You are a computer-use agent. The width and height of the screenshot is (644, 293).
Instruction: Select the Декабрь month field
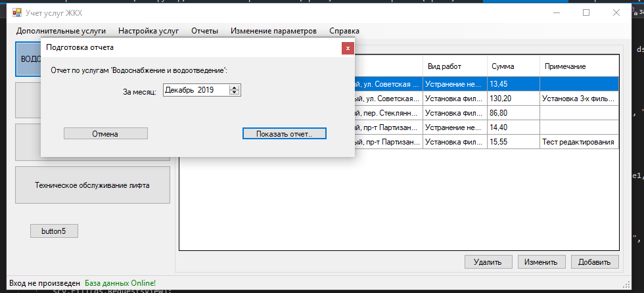coord(179,89)
